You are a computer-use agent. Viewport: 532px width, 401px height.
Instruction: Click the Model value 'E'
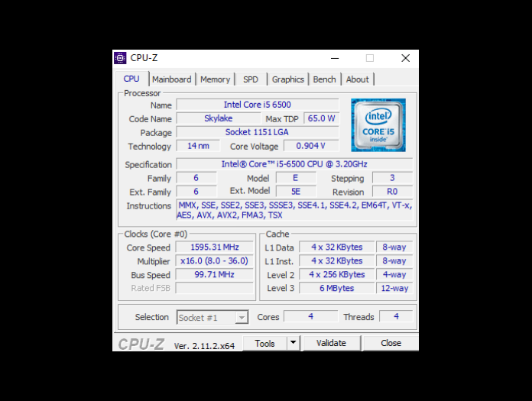296,178
